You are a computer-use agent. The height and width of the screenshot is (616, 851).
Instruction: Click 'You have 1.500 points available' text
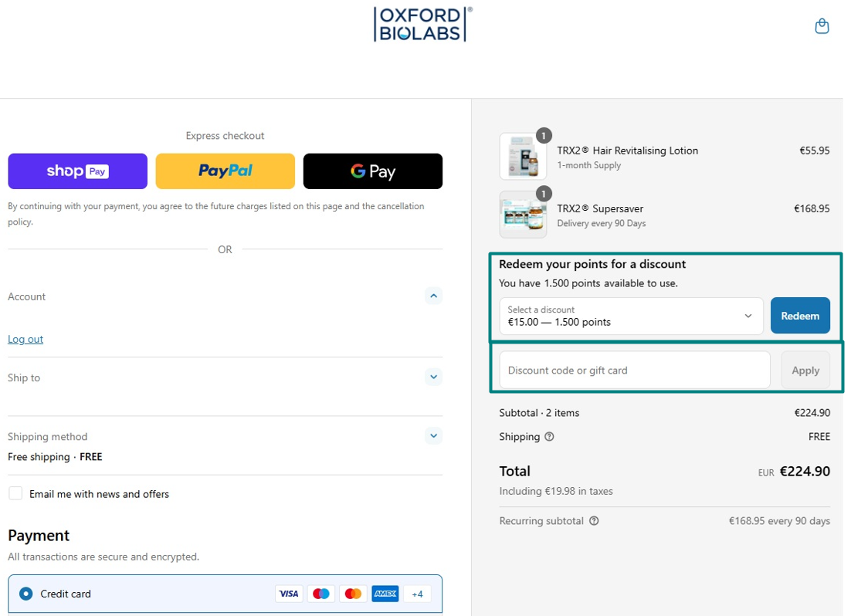pos(588,283)
